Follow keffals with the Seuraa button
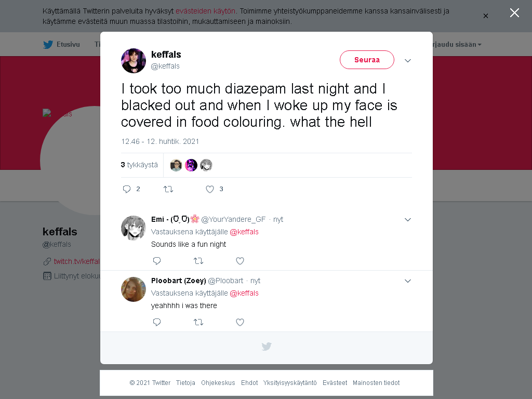Image resolution: width=532 pixels, height=399 pixels. coord(367,60)
